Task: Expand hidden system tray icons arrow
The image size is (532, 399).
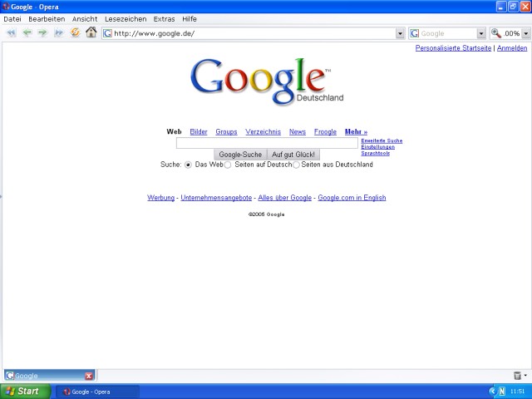Action: [x=493, y=392]
